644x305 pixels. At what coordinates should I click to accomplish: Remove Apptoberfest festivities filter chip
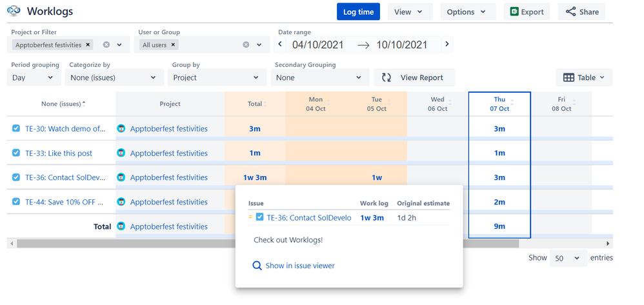88,44
